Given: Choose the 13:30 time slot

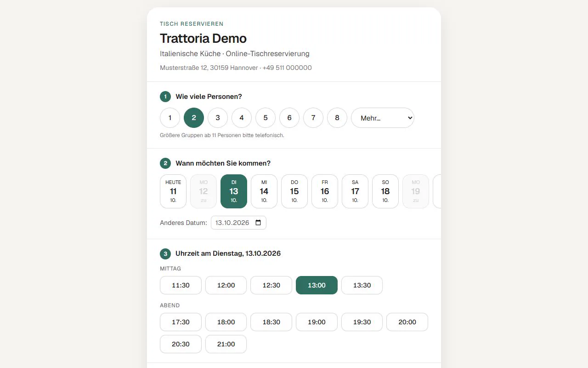Looking at the screenshot, I should 362,285.
